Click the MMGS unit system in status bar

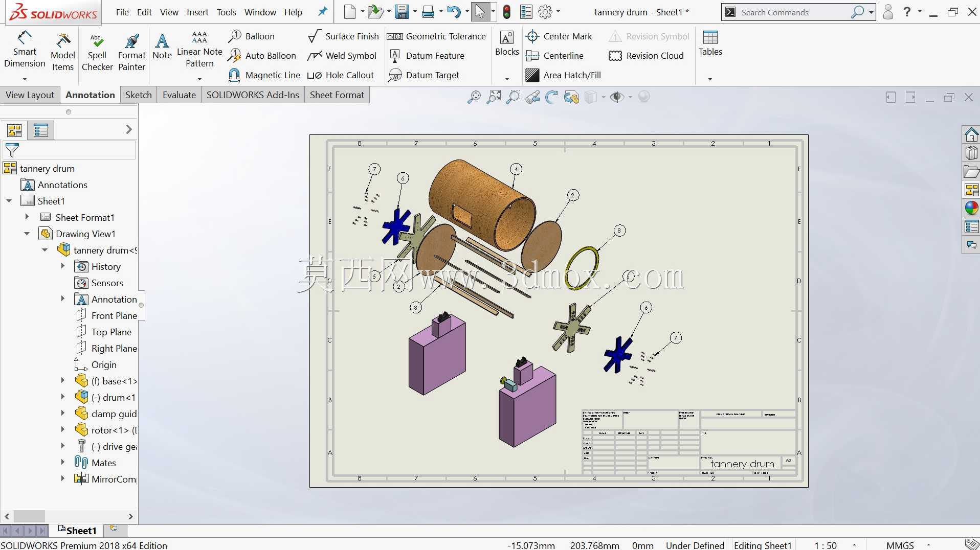[900, 545]
